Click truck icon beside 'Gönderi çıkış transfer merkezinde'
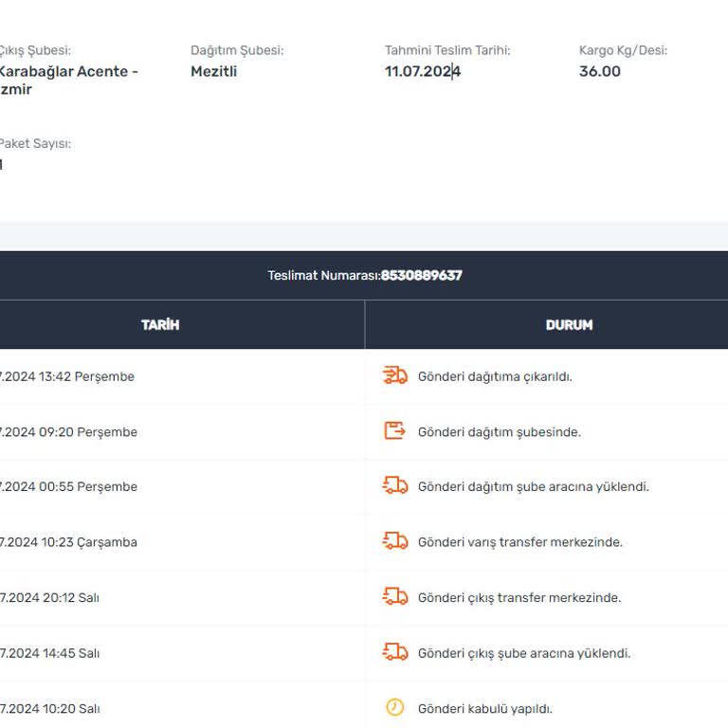Viewport: 728px width, 728px height. [x=395, y=596]
